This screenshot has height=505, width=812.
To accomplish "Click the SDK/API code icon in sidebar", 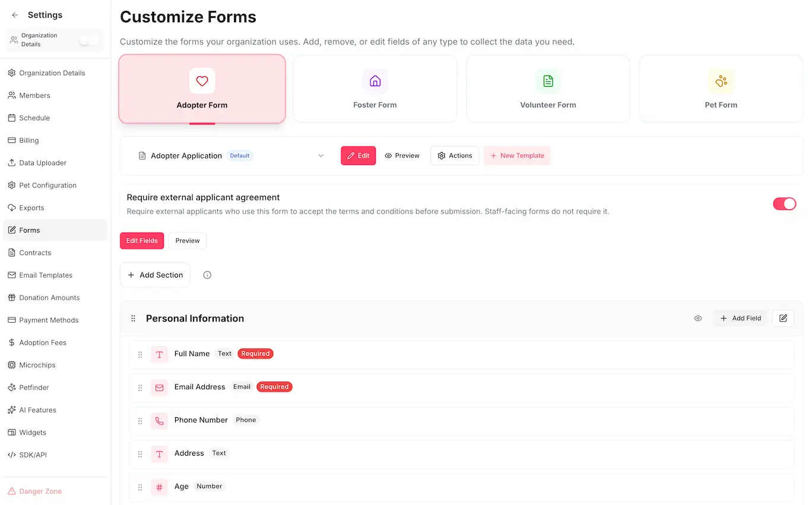I will coord(11,455).
